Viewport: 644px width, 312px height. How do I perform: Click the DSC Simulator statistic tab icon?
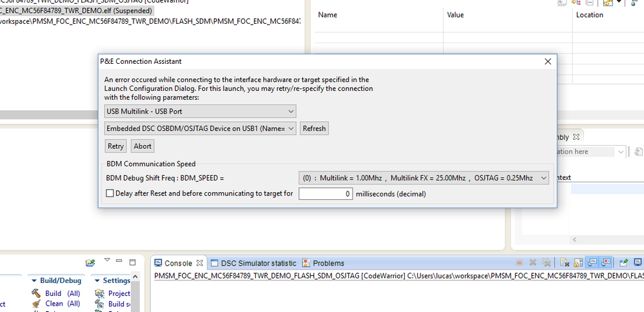point(213,263)
